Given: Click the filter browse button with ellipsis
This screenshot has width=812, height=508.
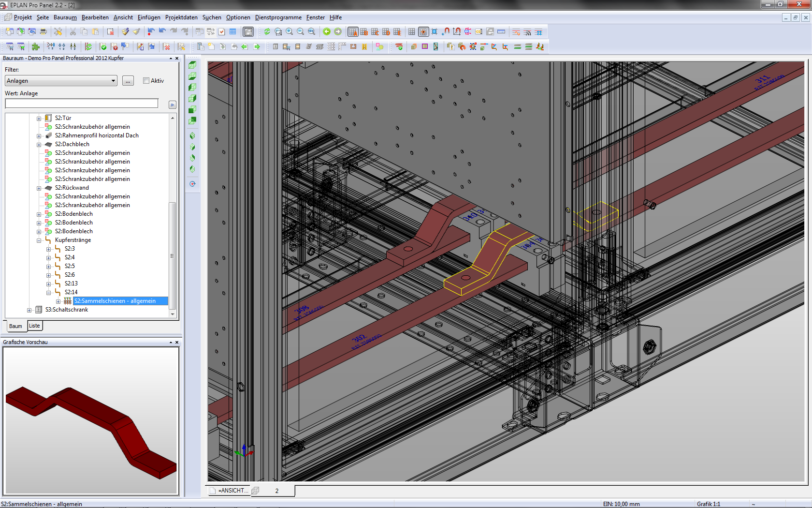Looking at the screenshot, I should (x=128, y=81).
